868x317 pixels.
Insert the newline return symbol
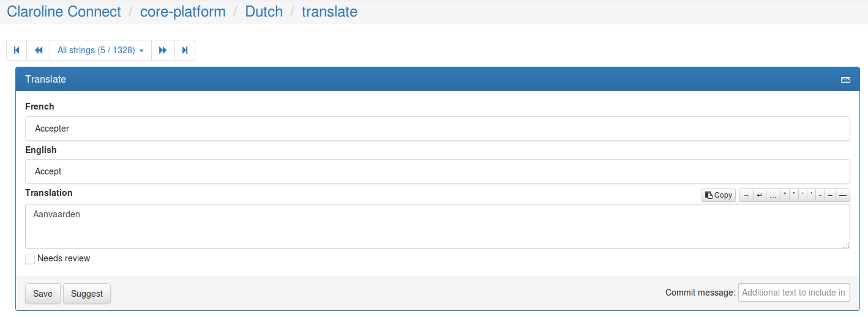(760, 195)
